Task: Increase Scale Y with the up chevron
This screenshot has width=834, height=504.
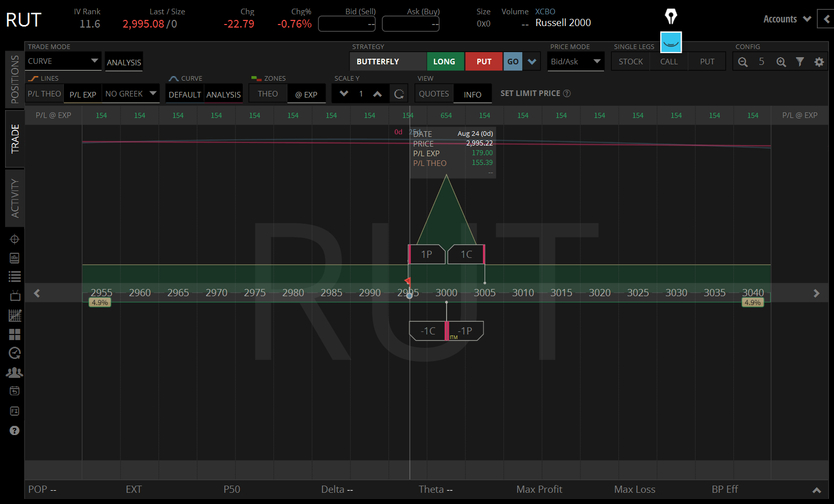Action: tap(378, 94)
